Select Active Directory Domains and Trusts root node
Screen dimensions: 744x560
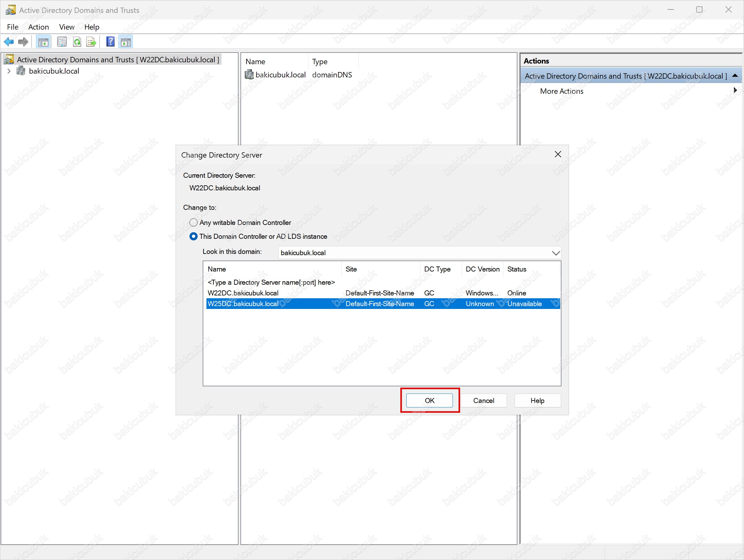118,59
